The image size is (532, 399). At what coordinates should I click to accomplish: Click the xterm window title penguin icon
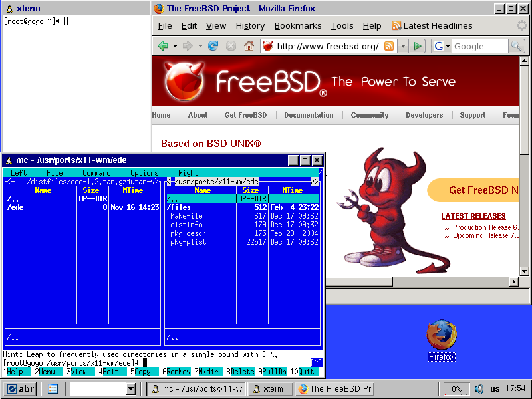(x=9, y=9)
